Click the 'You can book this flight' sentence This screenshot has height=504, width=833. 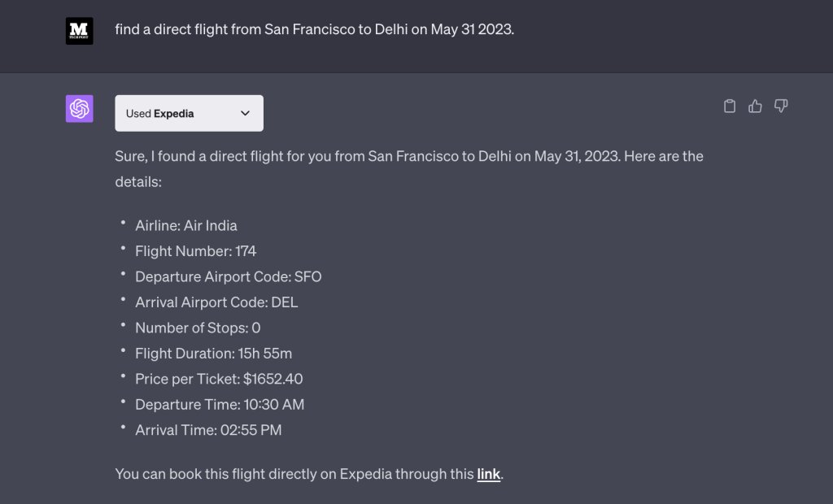[294, 473]
